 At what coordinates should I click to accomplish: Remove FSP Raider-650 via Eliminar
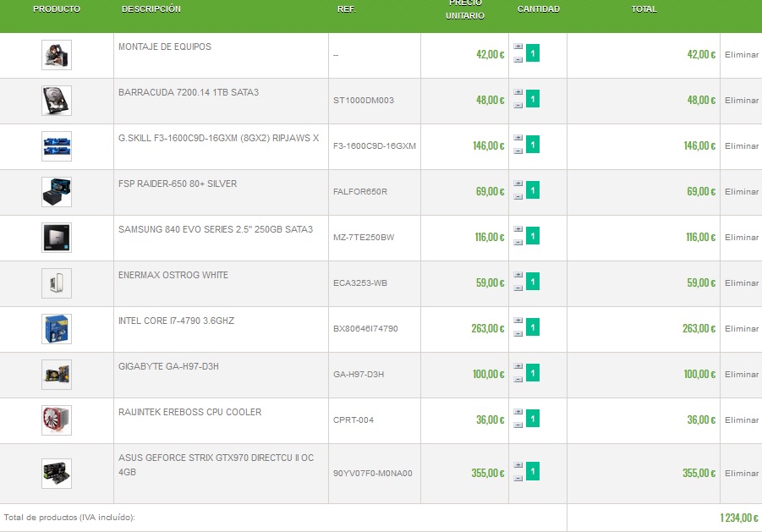point(742,192)
